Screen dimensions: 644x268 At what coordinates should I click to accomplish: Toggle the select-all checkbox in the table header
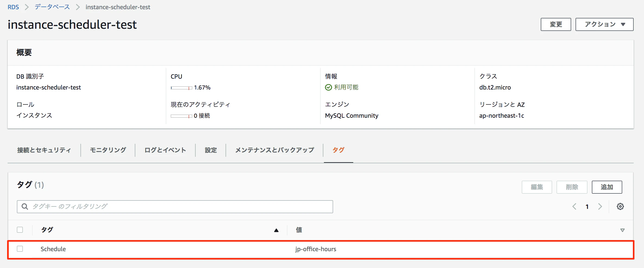pos(20,229)
